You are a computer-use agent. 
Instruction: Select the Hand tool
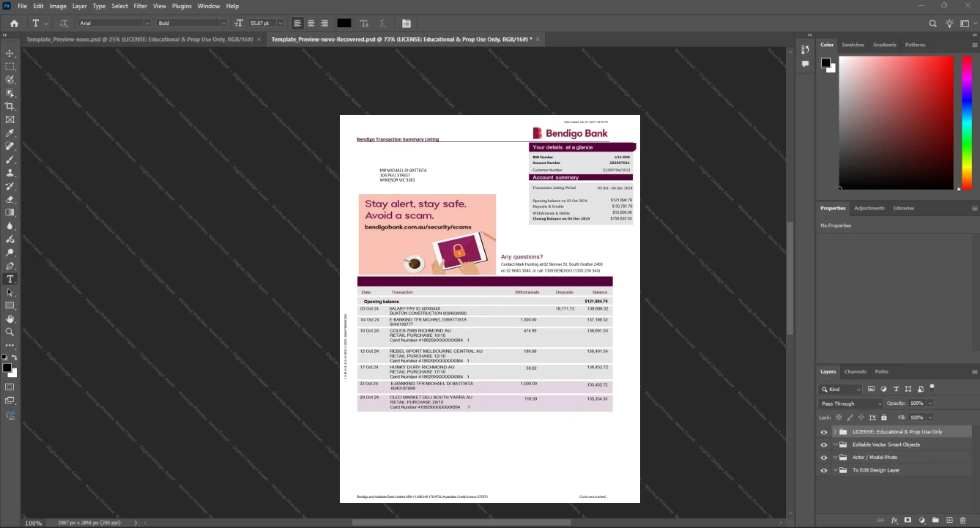pos(10,319)
